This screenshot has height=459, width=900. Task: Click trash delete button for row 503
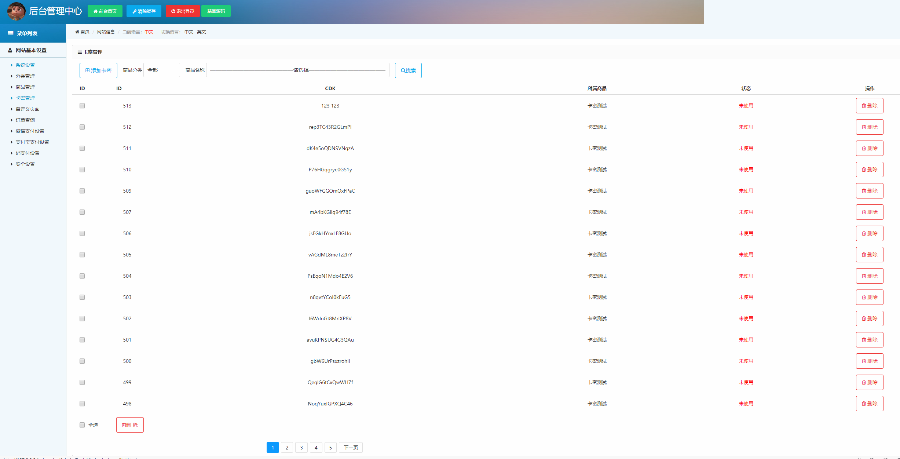[870, 297]
